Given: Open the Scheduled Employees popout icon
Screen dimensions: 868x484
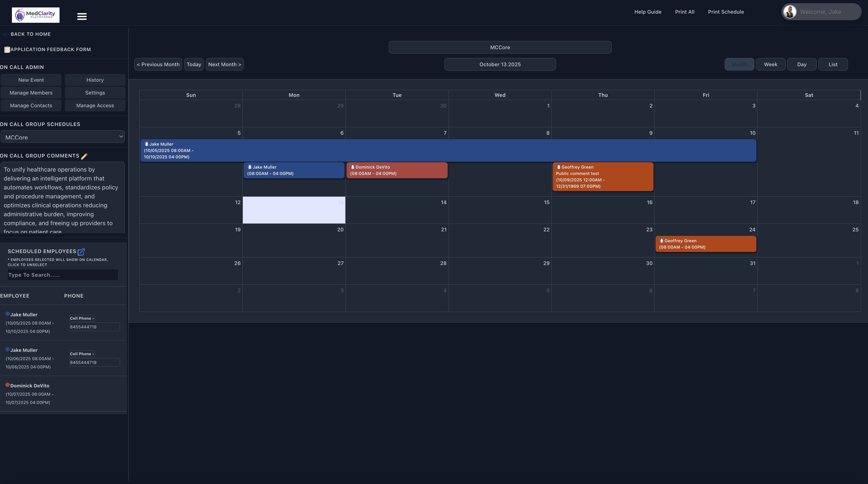Looking at the screenshot, I should [x=81, y=252].
